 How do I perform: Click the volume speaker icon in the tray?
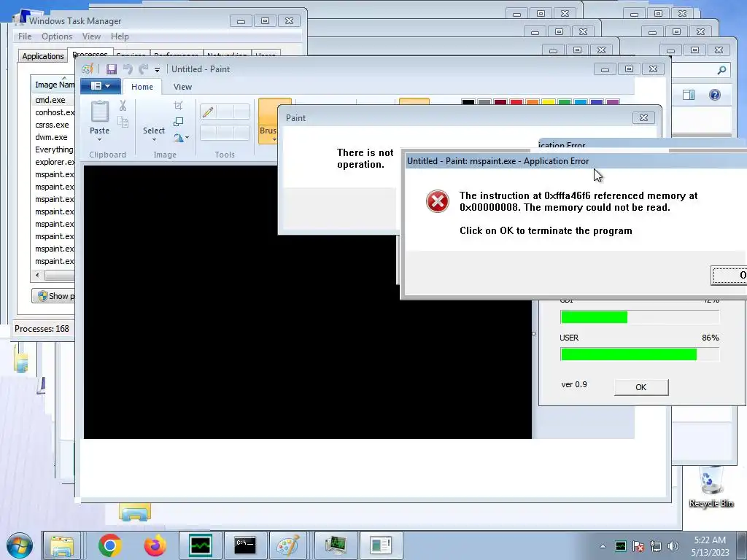click(673, 547)
